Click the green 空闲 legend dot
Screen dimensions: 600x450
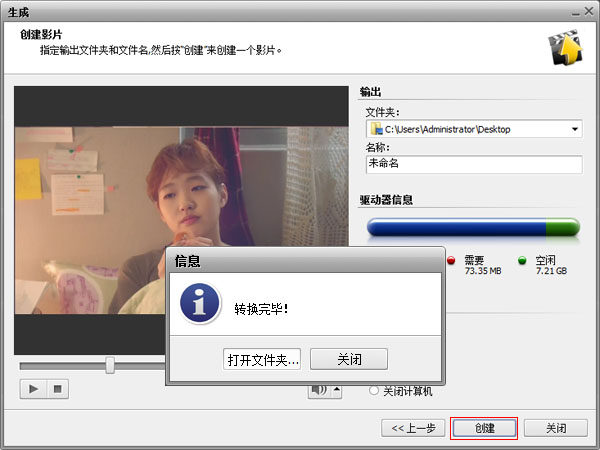[522, 260]
